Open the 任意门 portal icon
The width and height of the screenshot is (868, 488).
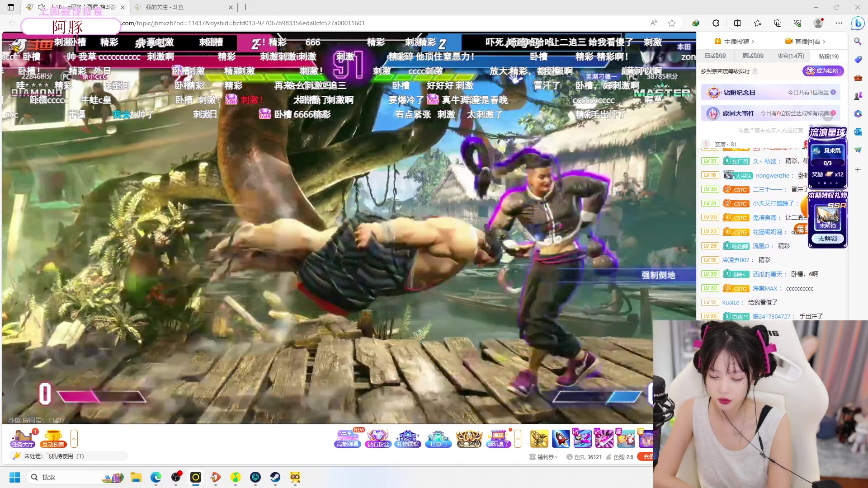tap(438, 438)
